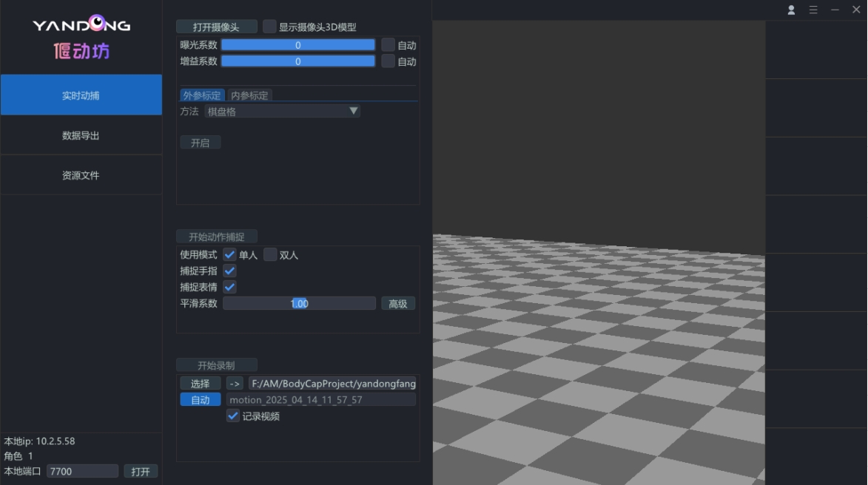This screenshot has height=485, width=868.
Task: Disable the 记录视频 checkbox
Action: 233,416
